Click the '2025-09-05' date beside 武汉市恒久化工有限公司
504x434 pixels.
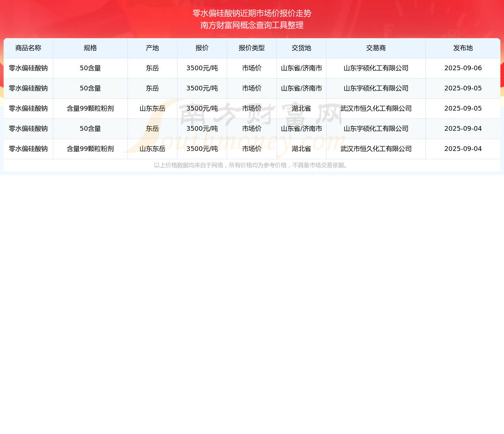click(x=463, y=108)
